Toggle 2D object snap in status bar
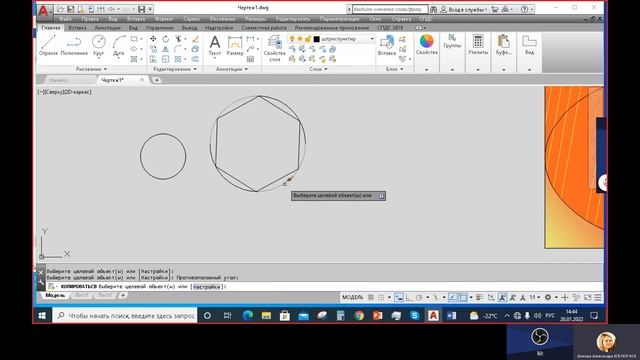This screenshot has width=640, height=360. [463, 298]
